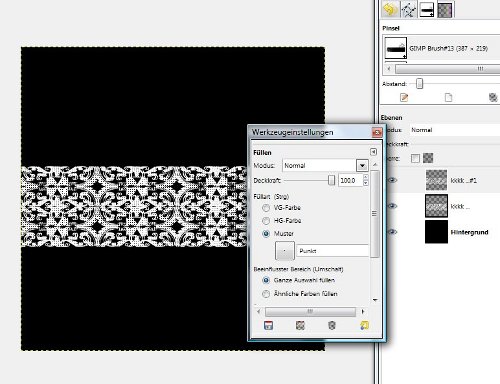Select the Brushes tab icon
The image size is (500, 384).
(427, 9)
